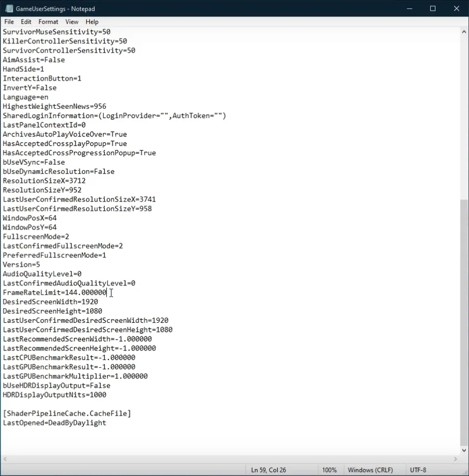Place the cursor on AimAssist=False
The height and width of the screenshot is (476, 469).
(x=34, y=60)
